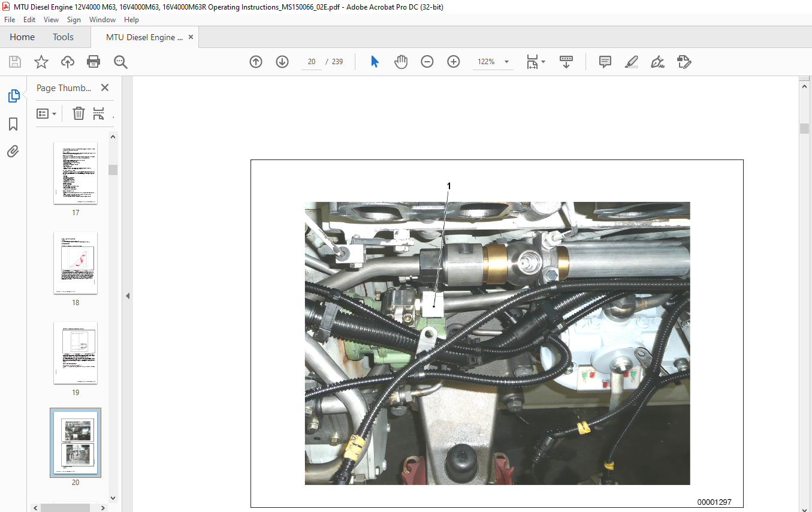Choose the Selection arrow tool
The height and width of the screenshot is (512, 812).
point(375,62)
